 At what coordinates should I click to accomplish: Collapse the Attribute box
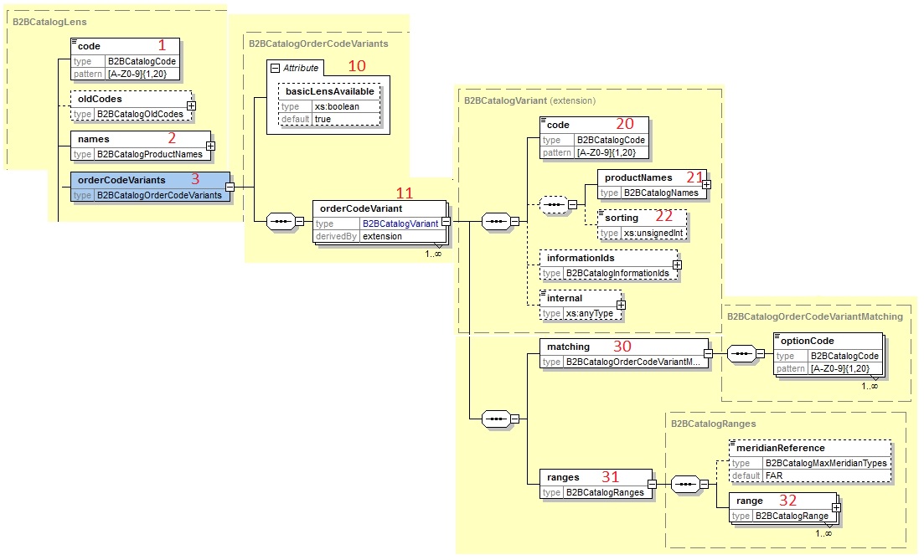tap(274, 68)
